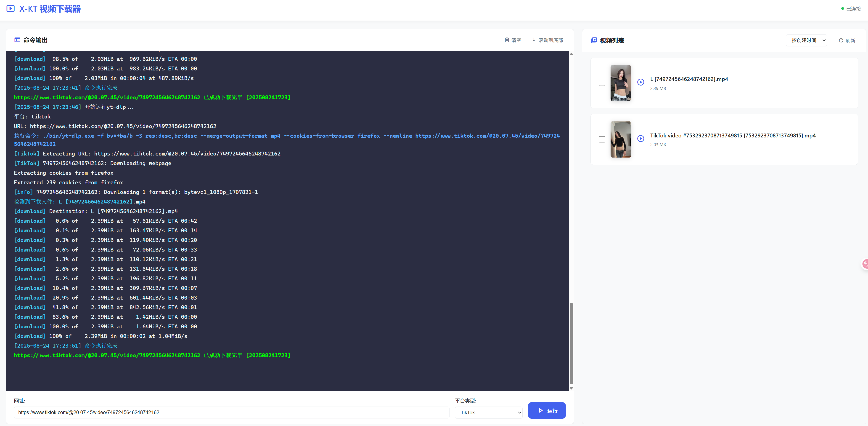The width and height of the screenshot is (868, 426).
Task: Click the command output terminal icon
Action: [x=17, y=40]
